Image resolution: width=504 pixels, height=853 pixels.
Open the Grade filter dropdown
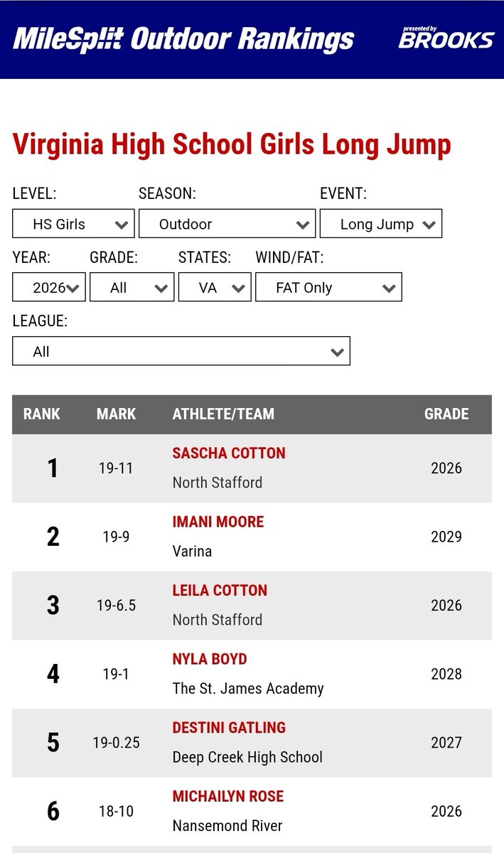pyautogui.click(x=132, y=287)
